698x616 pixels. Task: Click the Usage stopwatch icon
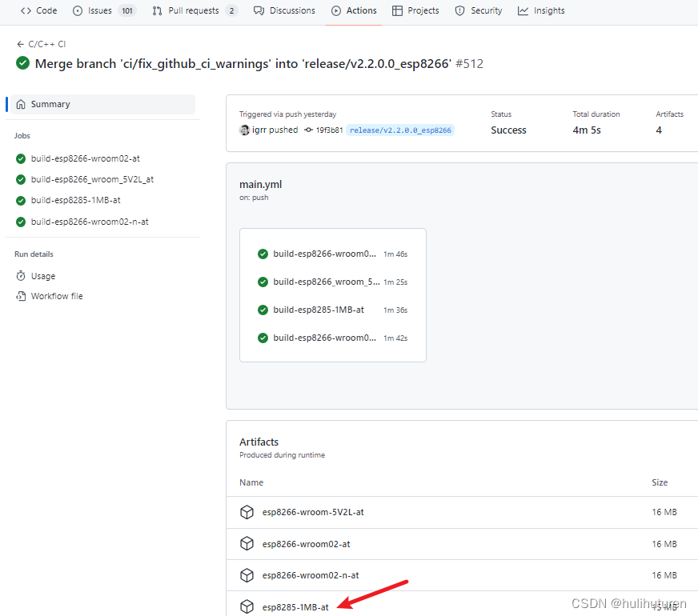point(21,276)
